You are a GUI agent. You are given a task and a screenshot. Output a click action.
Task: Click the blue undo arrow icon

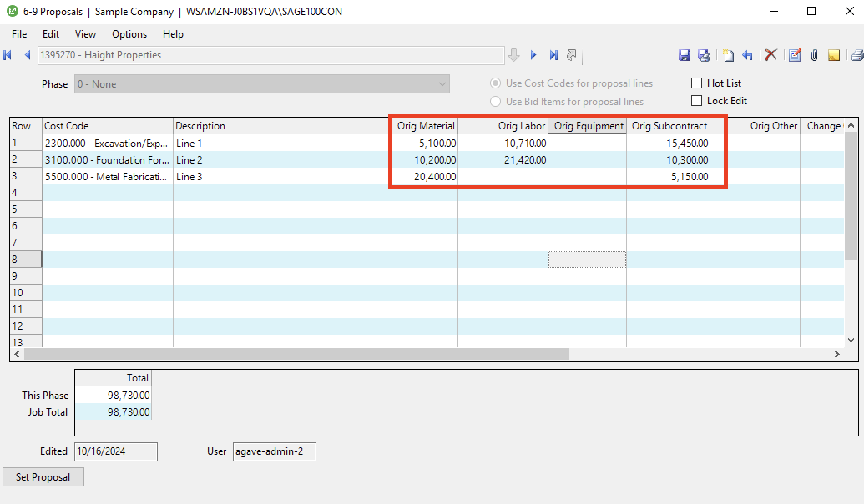[748, 55]
